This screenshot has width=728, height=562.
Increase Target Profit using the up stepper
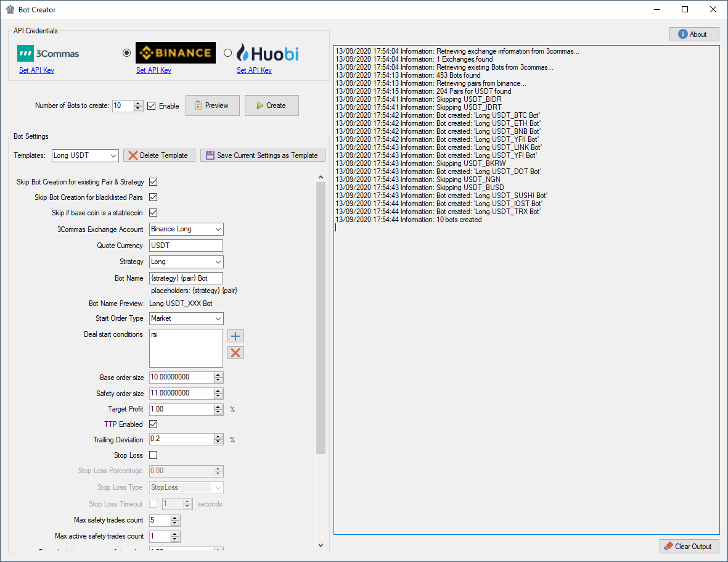pyautogui.click(x=218, y=406)
